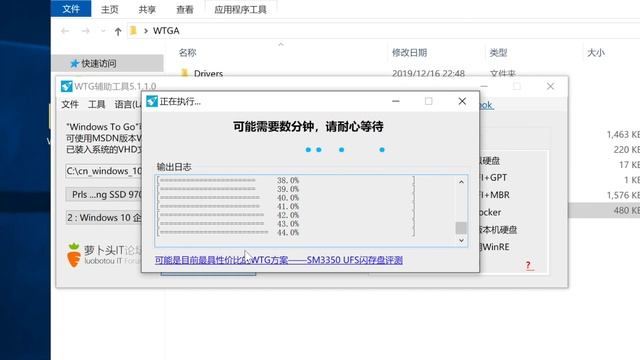Open 语言 menu in WTG tool
Image resolution: width=640 pixels, height=360 pixels.
(128, 104)
